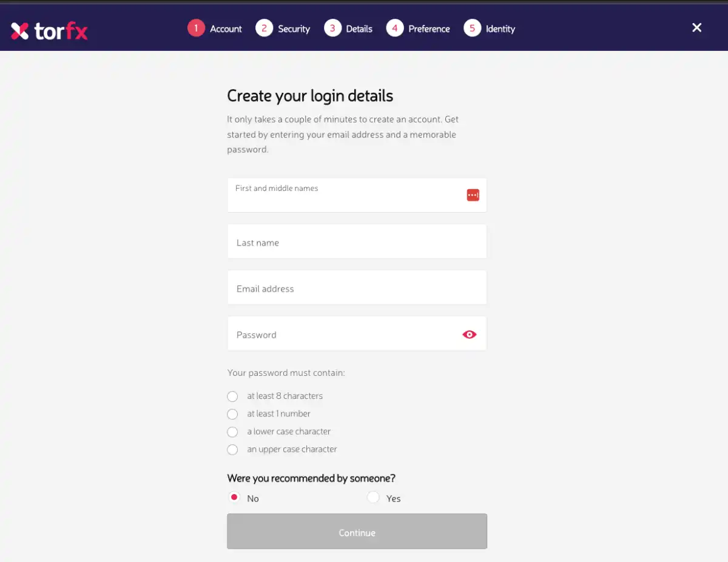The height and width of the screenshot is (562, 728).
Task: Select Yes for recommended by someone
Action: tap(373, 497)
